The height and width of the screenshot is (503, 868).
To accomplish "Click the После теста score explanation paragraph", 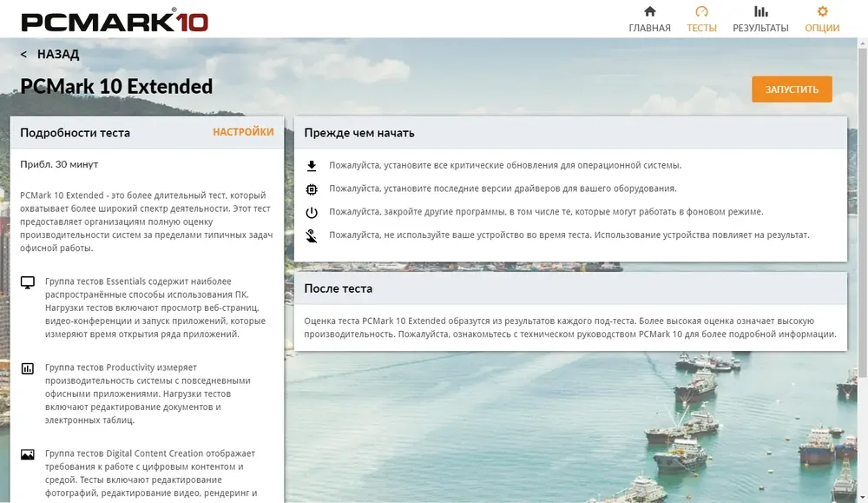I will [570, 328].
